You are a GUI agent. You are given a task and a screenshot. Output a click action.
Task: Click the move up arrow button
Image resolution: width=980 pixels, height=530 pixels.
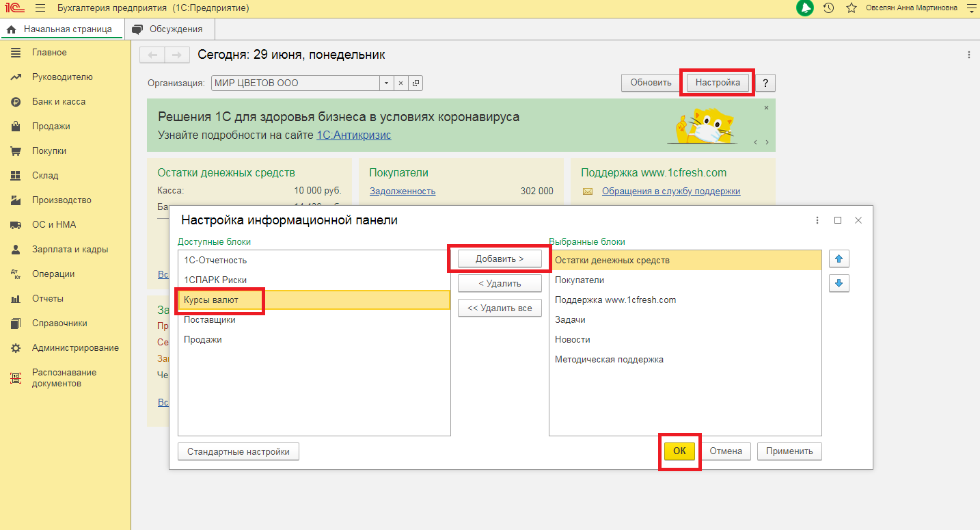point(839,259)
